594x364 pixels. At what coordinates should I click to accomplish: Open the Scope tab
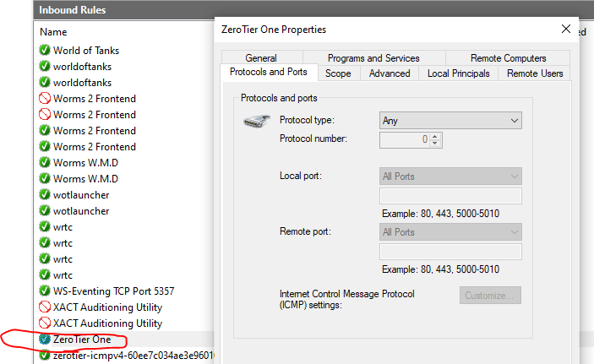[338, 73]
